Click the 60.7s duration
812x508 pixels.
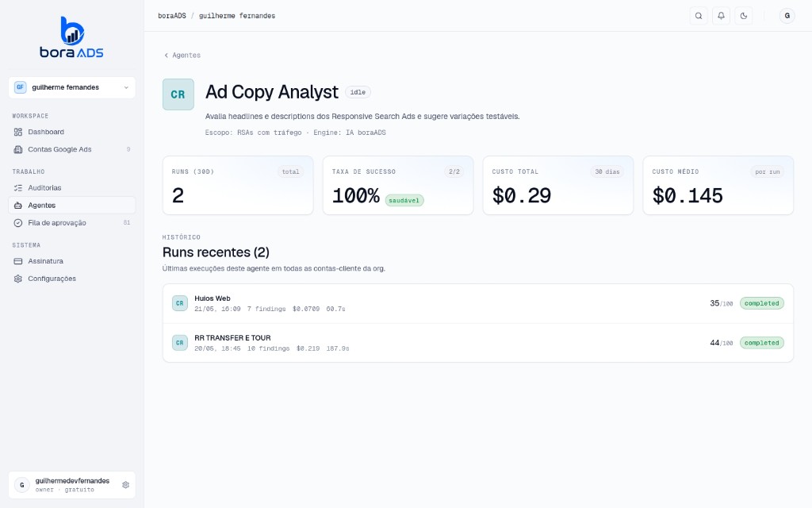tap(335, 309)
